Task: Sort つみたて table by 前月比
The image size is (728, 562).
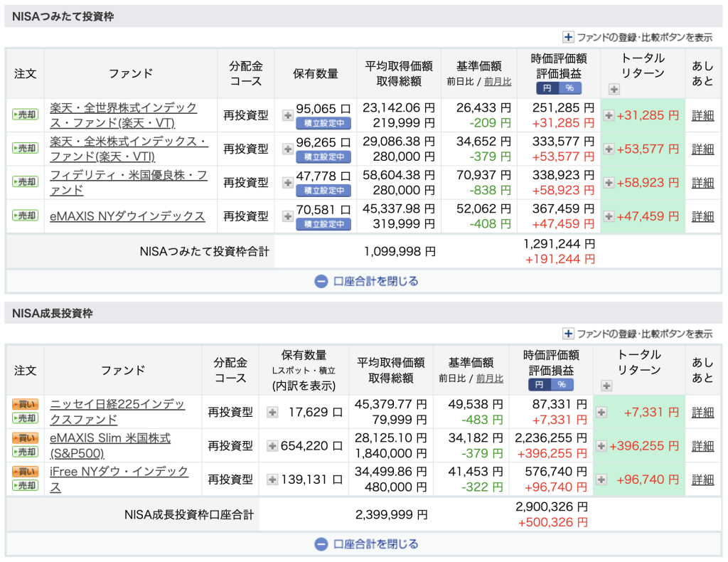Action: (498, 82)
